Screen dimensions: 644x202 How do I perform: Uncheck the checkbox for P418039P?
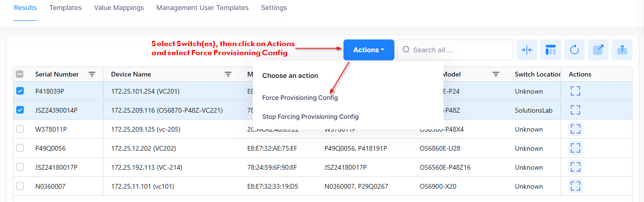(20, 91)
